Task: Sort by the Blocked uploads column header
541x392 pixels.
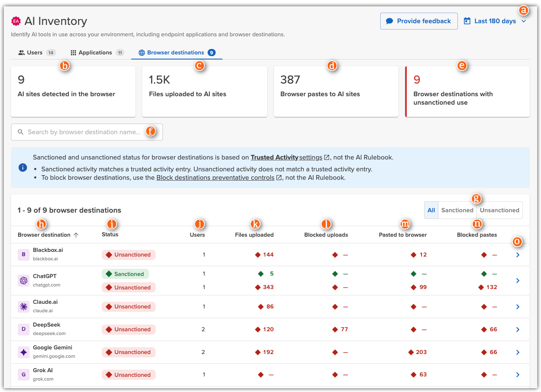Action: coord(326,235)
